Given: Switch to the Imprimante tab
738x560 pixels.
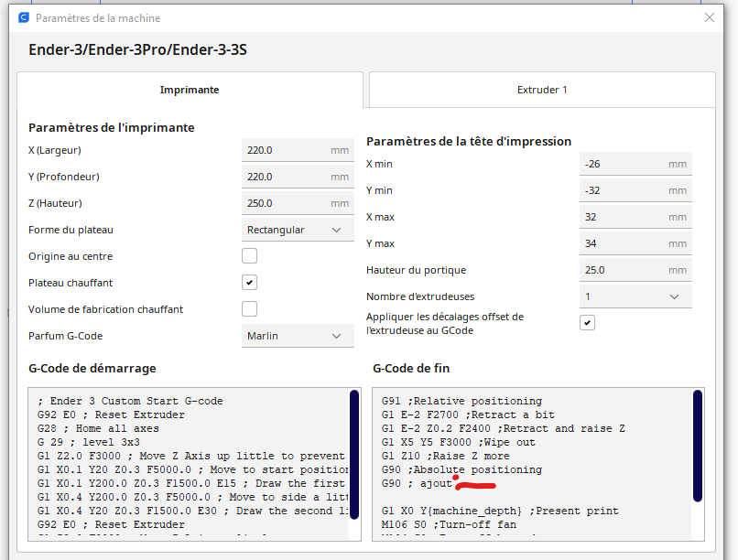Looking at the screenshot, I should (x=190, y=90).
